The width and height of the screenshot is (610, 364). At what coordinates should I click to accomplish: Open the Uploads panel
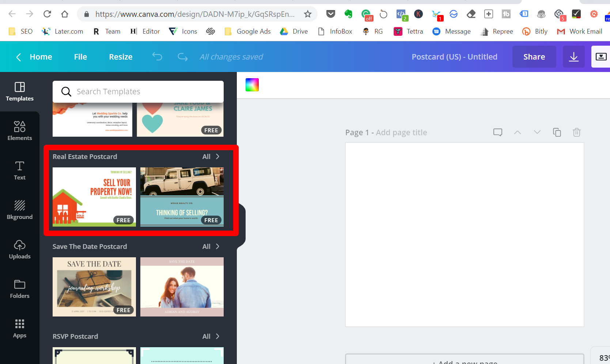tap(19, 249)
